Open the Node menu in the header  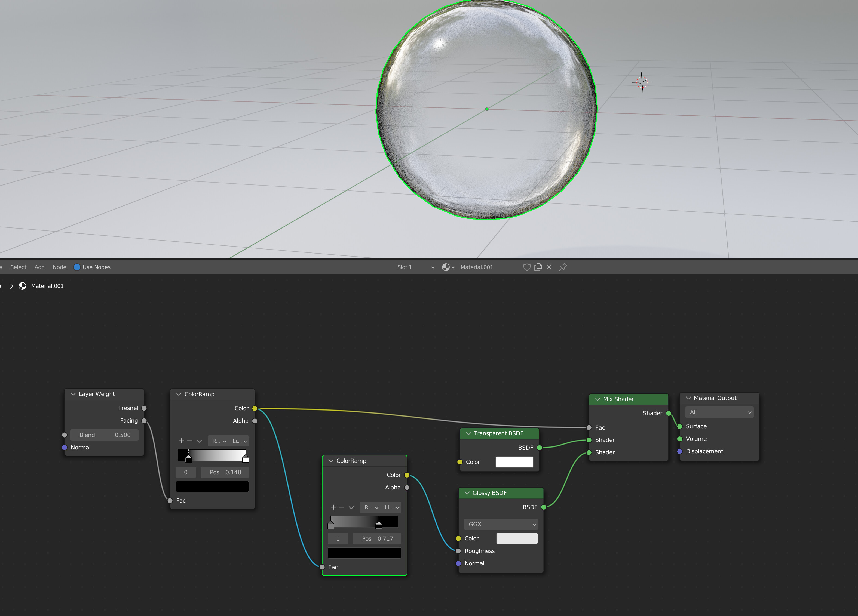(x=59, y=267)
